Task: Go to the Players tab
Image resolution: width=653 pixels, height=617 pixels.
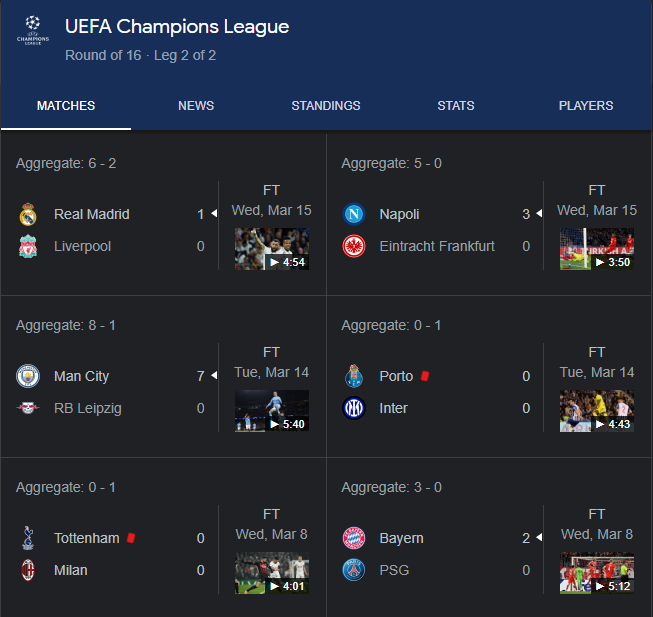Action: pos(586,106)
